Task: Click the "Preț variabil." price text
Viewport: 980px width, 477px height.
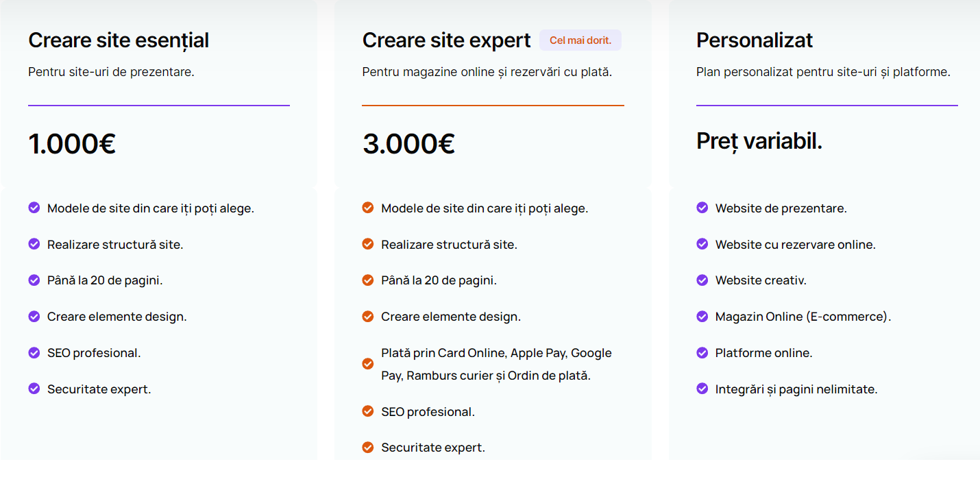Action: pos(759,141)
